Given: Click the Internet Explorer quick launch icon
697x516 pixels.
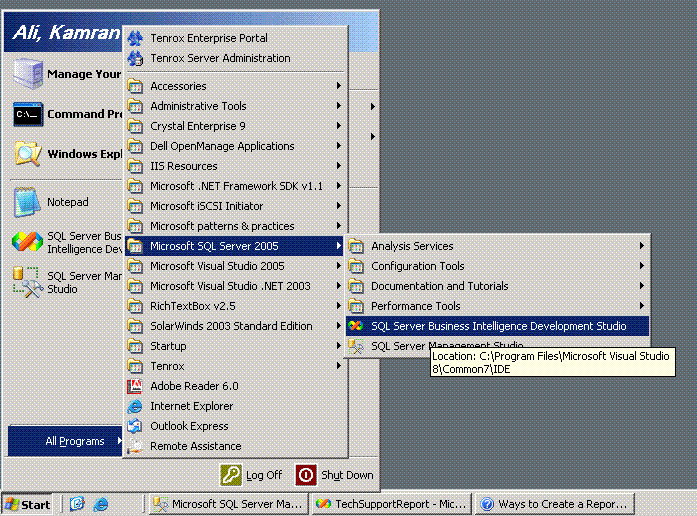Looking at the screenshot, I should (101, 504).
